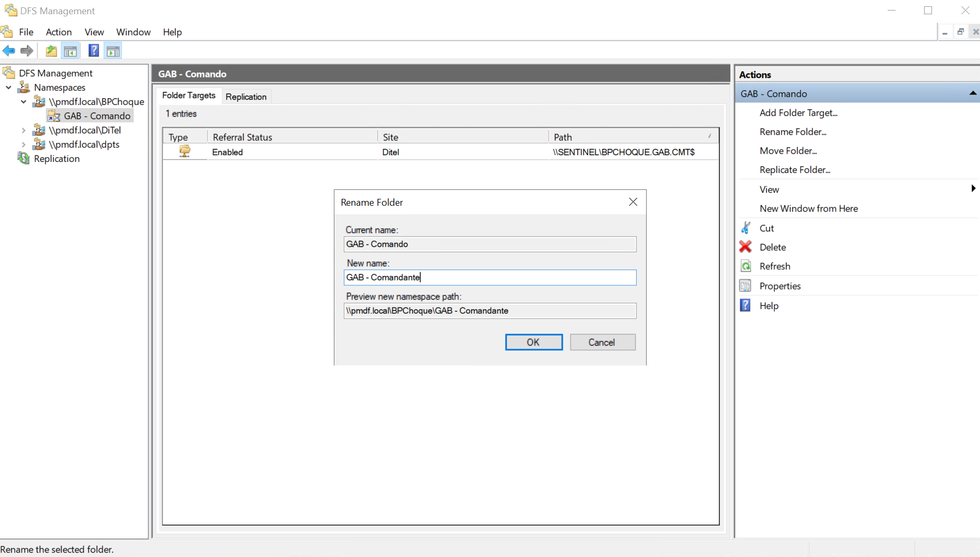Expand the \\pmdf.local\dpts namespace
The image size is (980, 557).
(x=24, y=145)
